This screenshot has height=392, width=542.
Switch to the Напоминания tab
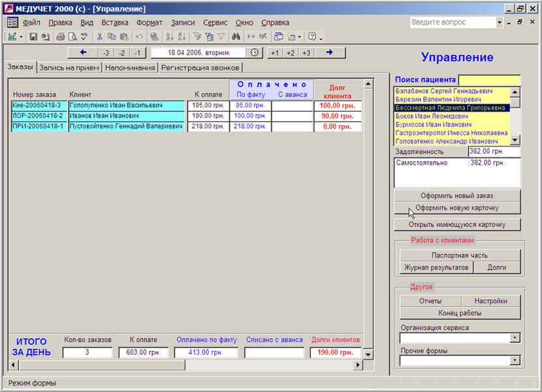(x=130, y=67)
